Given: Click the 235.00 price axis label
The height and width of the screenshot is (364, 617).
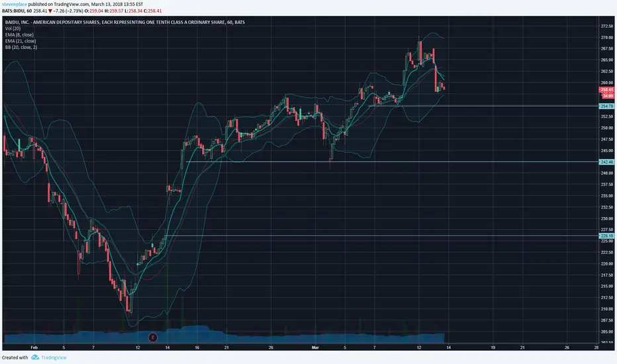Looking at the screenshot, I should [607, 196].
